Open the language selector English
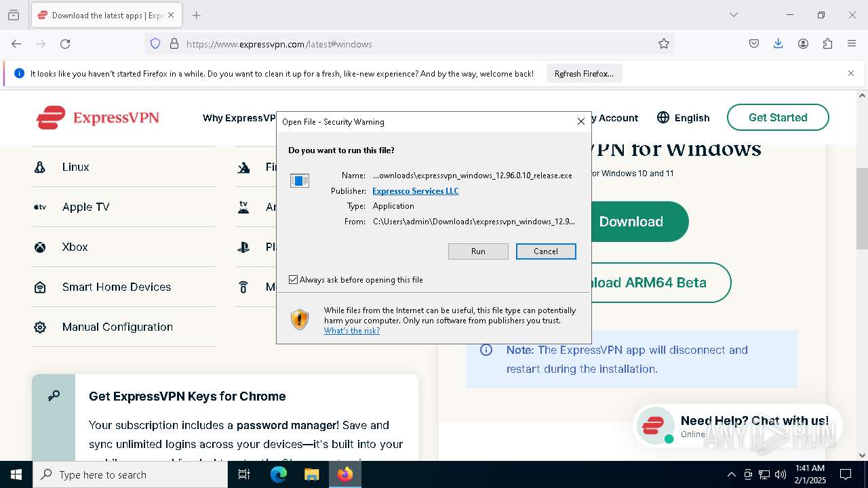The width and height of the screenshot is (868, 488). click(684, 118)
